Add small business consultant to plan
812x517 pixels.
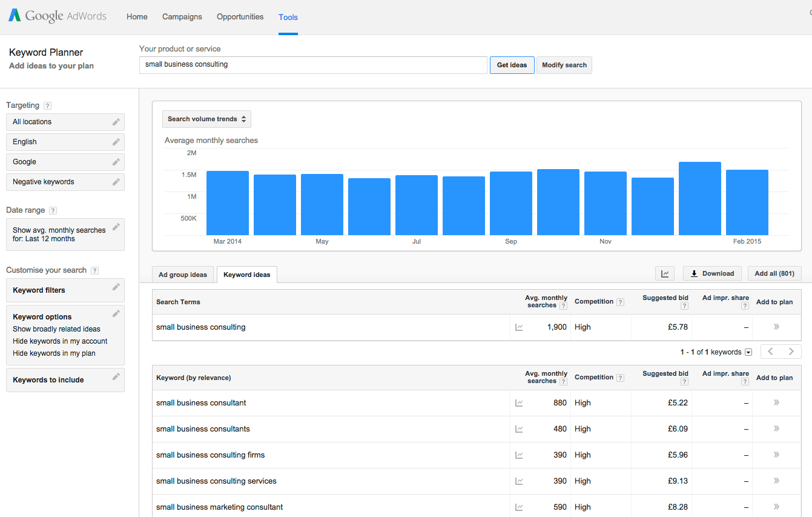click(x=776, y=402)
